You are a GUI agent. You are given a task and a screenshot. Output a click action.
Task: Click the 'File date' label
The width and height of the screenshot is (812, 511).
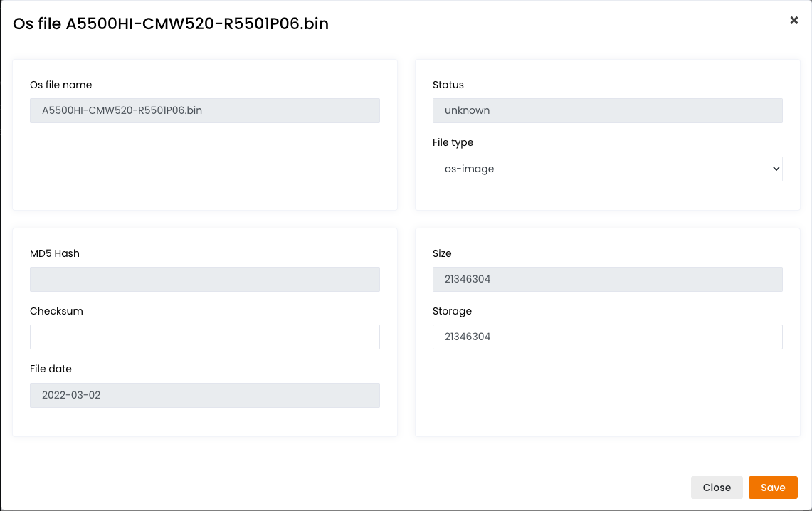(51, 369)
